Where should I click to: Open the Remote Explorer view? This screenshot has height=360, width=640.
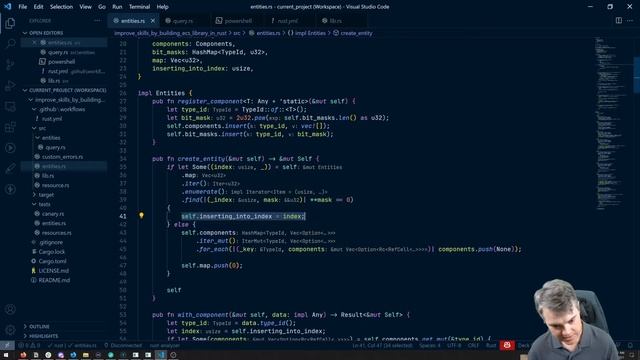[x=10, y=107]
